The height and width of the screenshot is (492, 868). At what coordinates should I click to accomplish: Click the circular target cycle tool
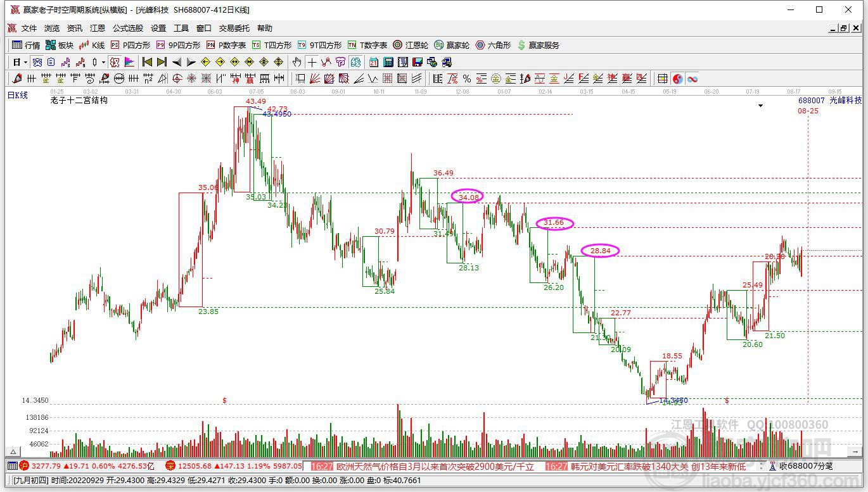tap(177, 79)
